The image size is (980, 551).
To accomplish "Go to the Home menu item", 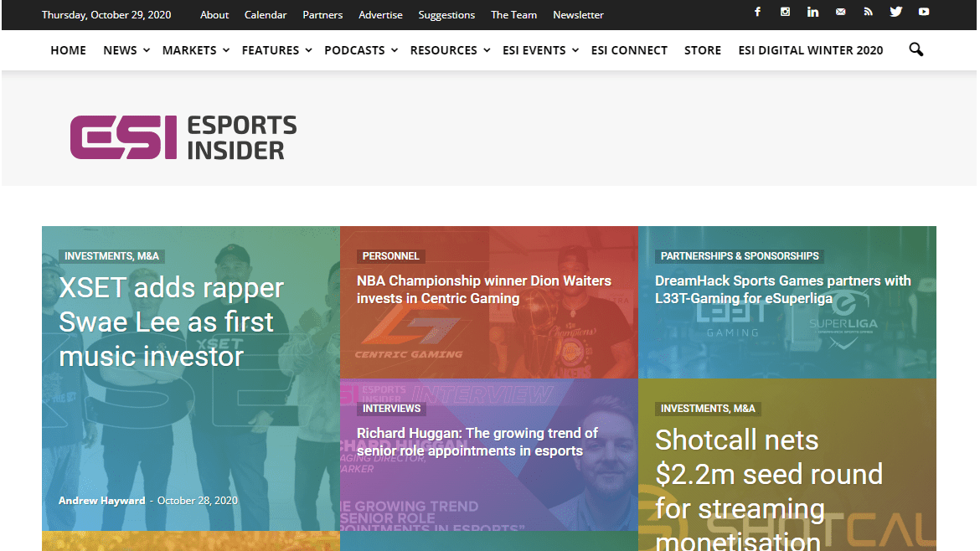I will 68,50.
